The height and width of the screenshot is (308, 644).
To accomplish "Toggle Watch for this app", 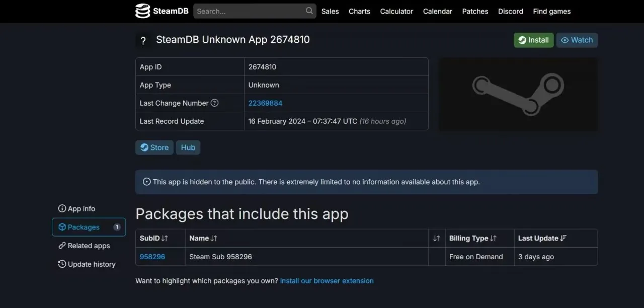I will [x=577, y=40].
